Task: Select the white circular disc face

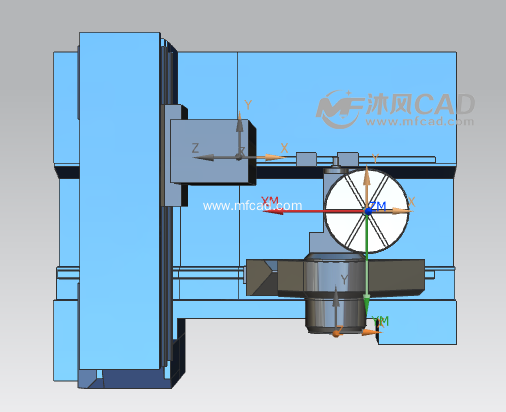Action: pyautogui.click(x=367, y=211)
